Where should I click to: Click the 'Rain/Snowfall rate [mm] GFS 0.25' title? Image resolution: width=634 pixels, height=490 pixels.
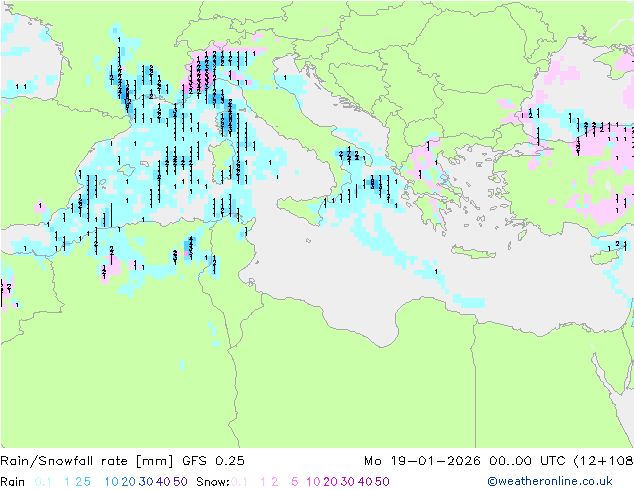coord(122,461)
